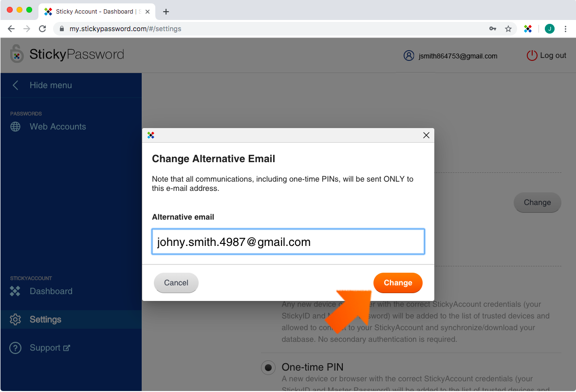Click the Support question mark icon
The image size is (576, 392).
coord(16,348)
